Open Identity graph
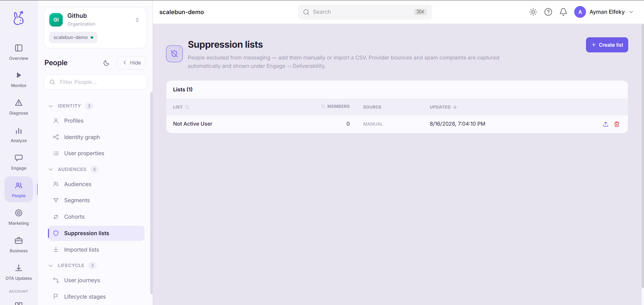The width and height of the screenshot is (644, 305). tap(96, 137)
